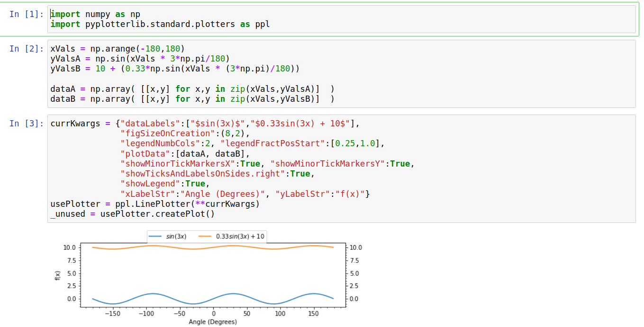
Task: Click the yValsB definition line
Action: point(175,69)
